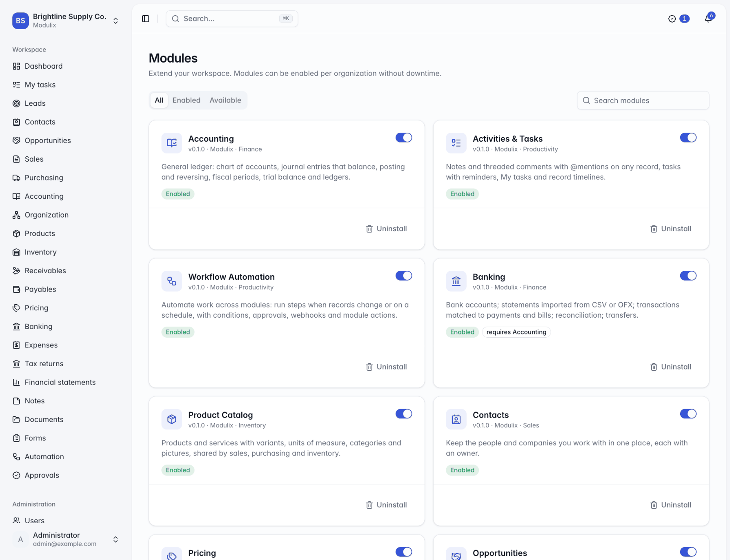Viewport: 730px width, 560px height.
Task: Uninstall the Workflow Automation module
Action: pos(386,367)
